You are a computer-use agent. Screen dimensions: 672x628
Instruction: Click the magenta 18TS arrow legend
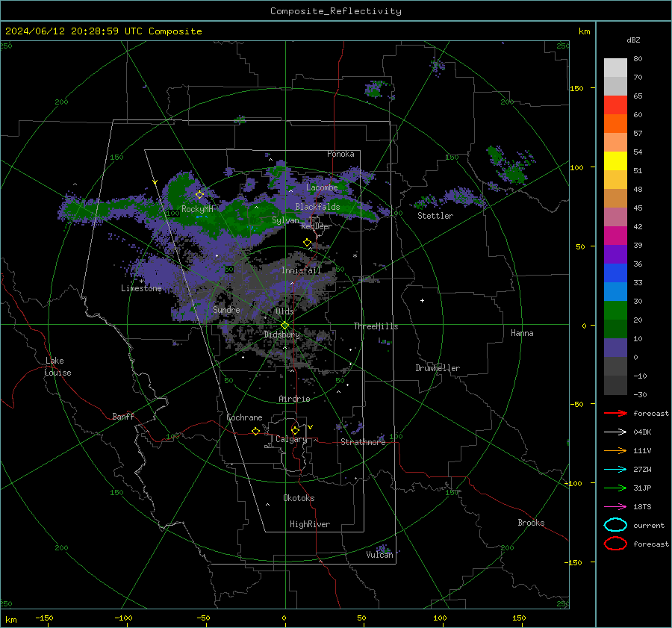615,507
